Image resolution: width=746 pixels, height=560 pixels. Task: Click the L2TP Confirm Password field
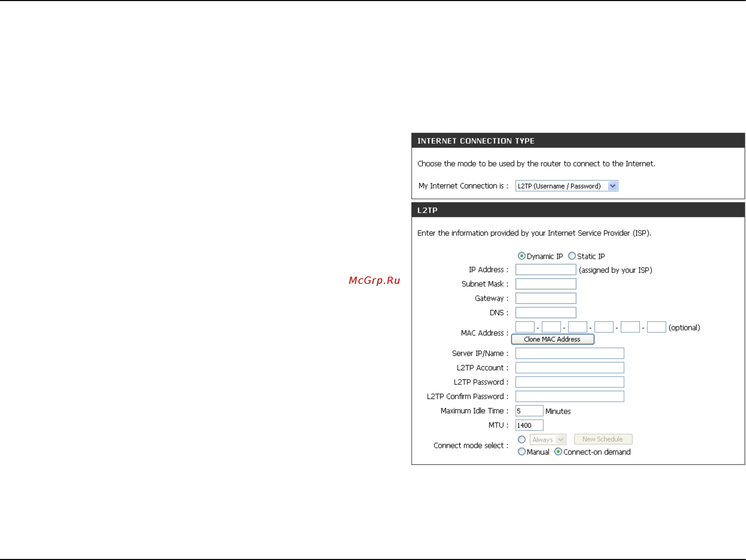(x=570, y=396)
